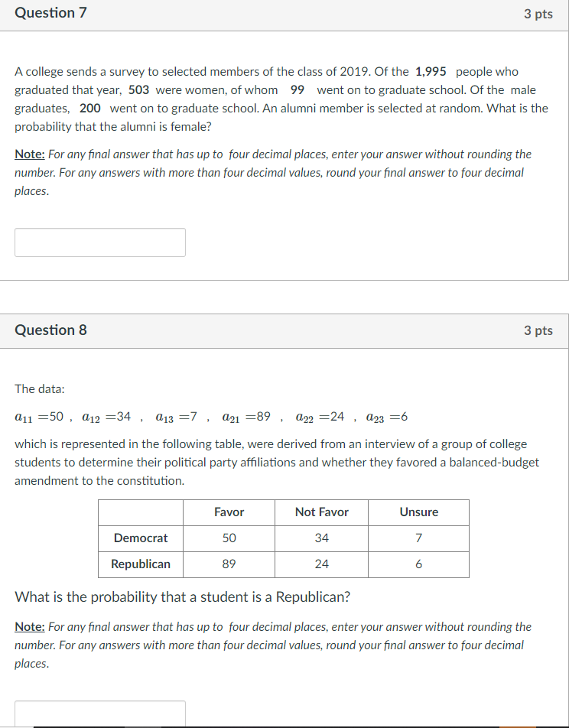Select the Not Favor column header
Image resolution: width=569 pixels, height=728 pixels.
321,512
